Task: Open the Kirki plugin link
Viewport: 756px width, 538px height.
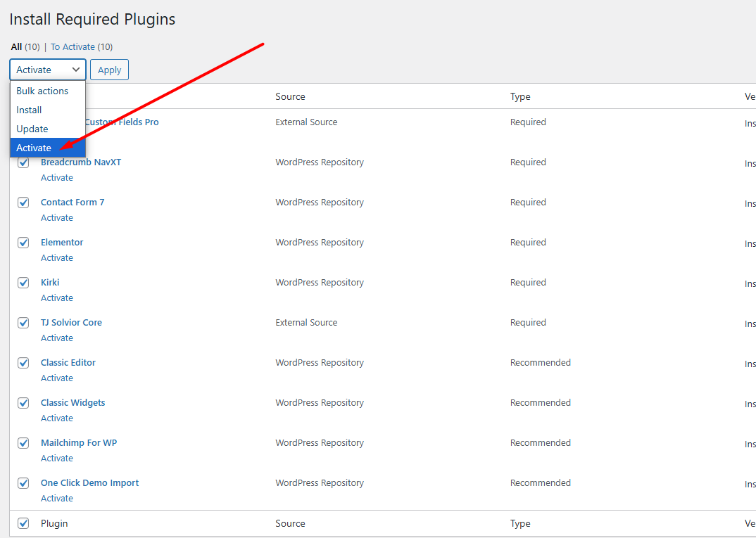Action: [50, 282]
